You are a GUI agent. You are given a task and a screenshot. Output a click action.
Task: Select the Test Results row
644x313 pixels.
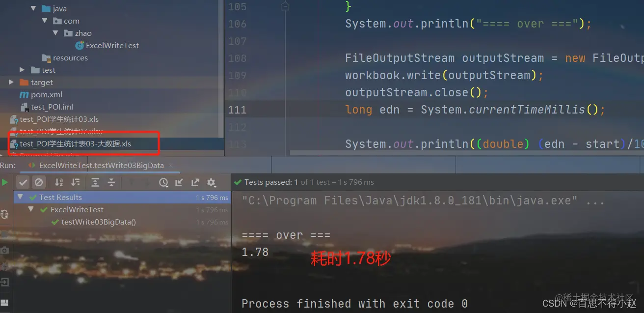(x=123, y=197)
